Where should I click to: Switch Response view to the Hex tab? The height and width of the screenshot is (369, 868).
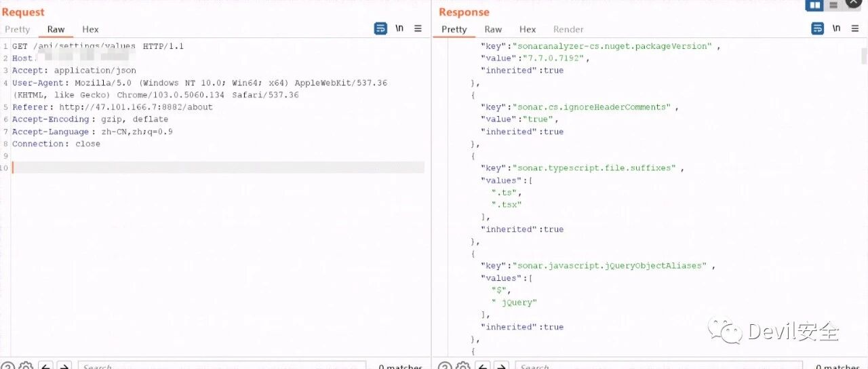point(528,29)
